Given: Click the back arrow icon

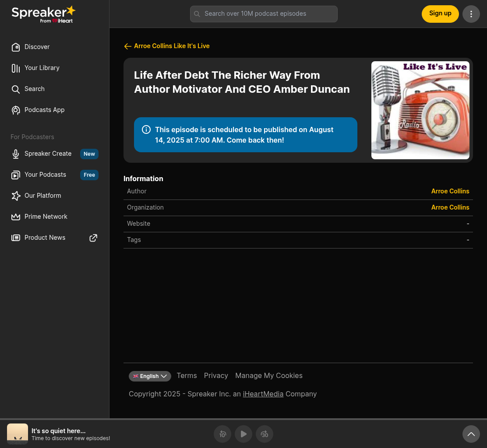Looking at the screenshot, I should click(127, 46).
